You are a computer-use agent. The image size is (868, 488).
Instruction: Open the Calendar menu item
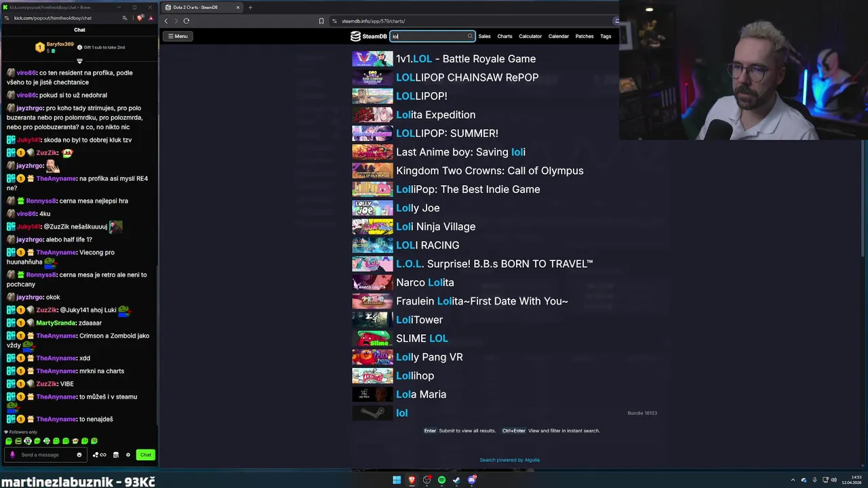coord(558,36)
